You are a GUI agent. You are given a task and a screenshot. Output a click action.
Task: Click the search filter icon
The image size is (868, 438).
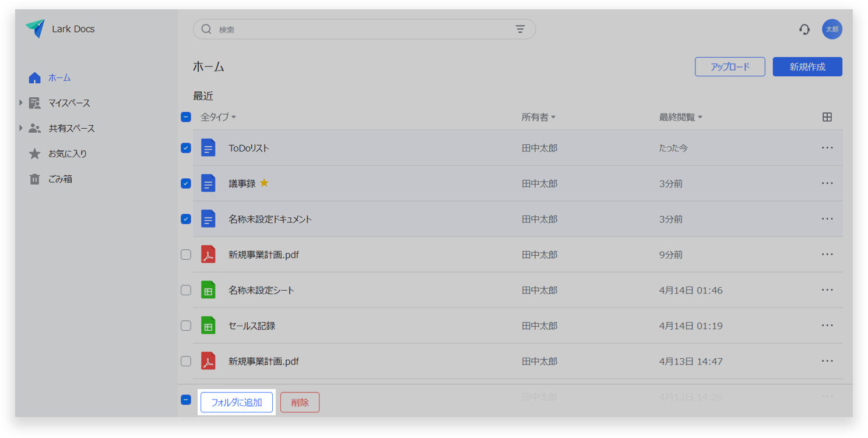tap(520, 29)
